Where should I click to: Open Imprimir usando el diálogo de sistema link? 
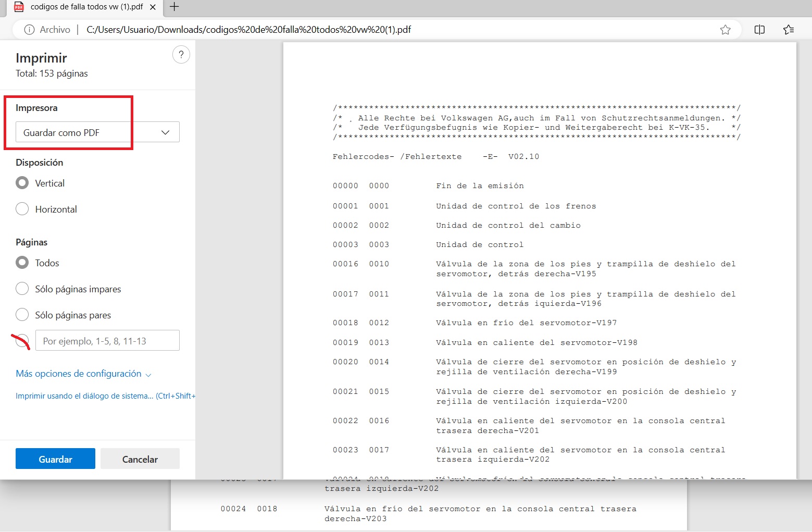point(105,396)
